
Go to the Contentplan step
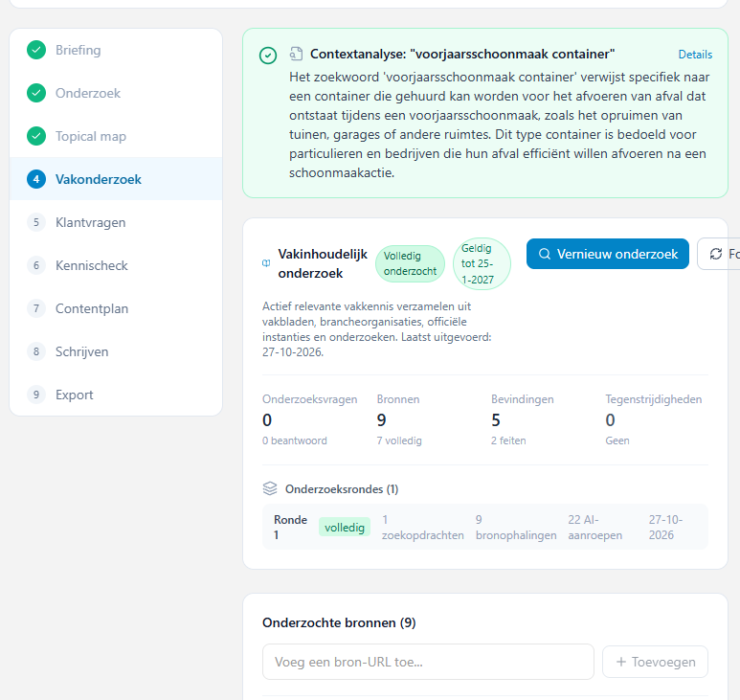[116, 308]
